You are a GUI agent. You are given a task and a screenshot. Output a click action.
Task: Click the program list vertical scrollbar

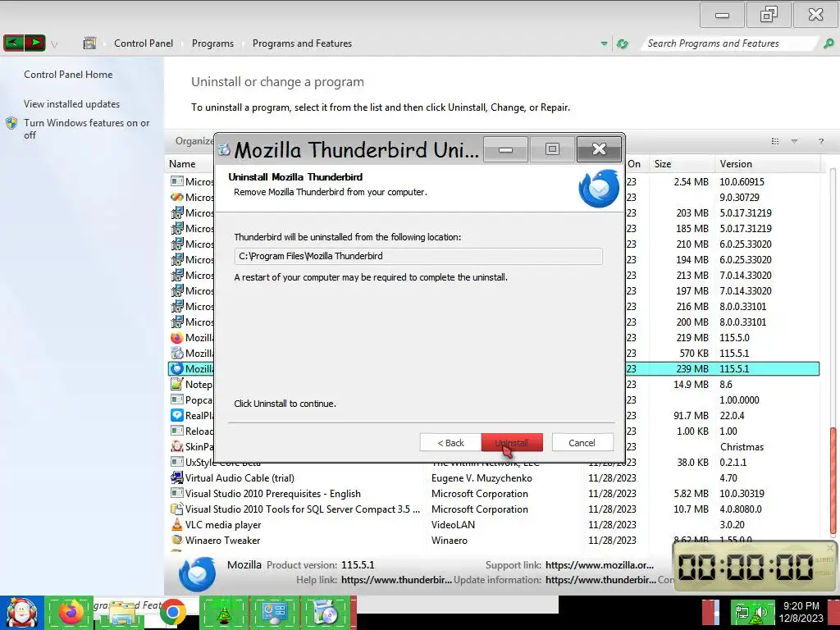tap(833, 481)
